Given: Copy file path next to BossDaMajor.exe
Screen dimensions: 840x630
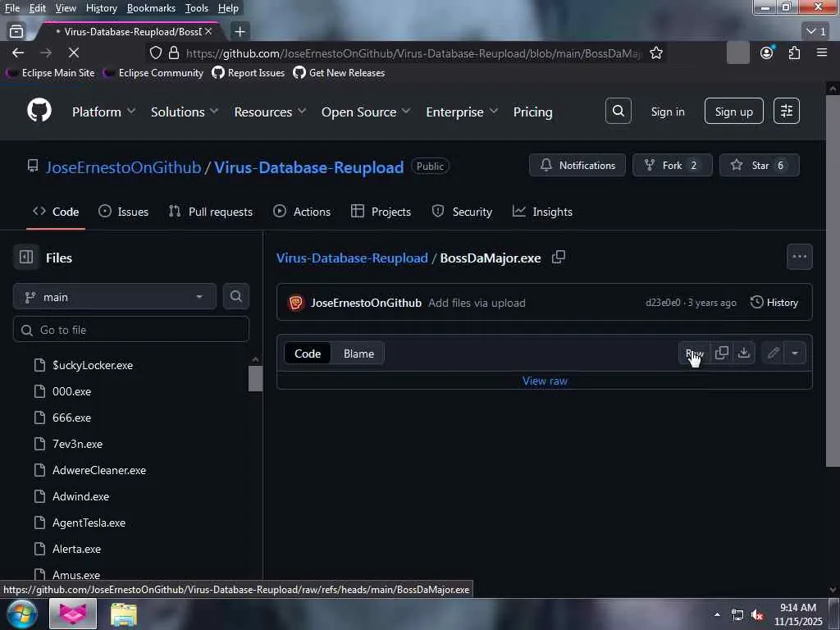Looking at the screenshot, I should [x=559, y=257].
